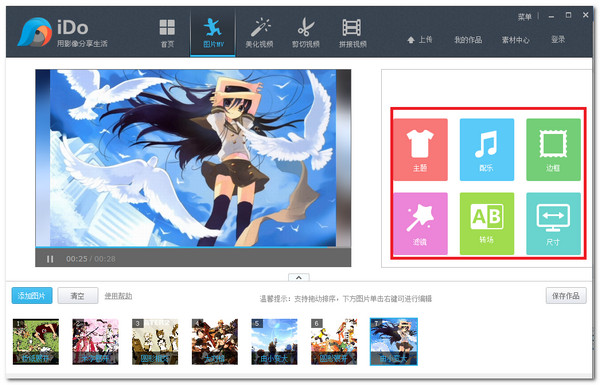Open the 滤镜 filter wand tile

(420, 223)
